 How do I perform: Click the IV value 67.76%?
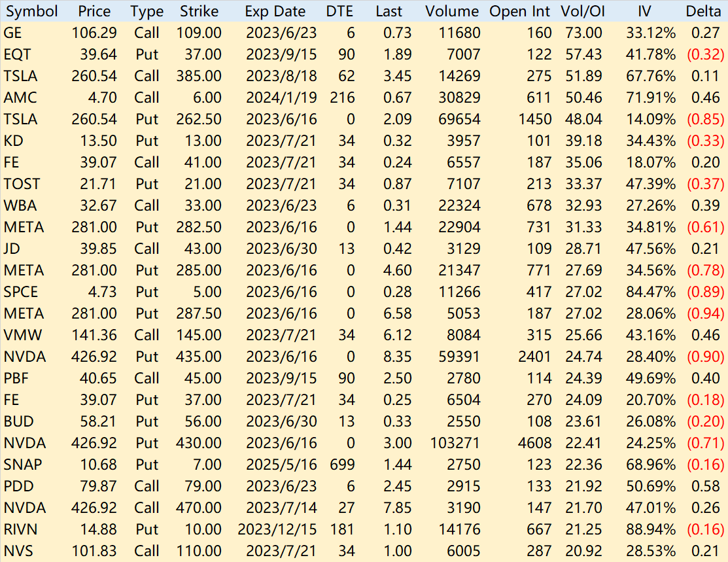(x=651, y=76)
